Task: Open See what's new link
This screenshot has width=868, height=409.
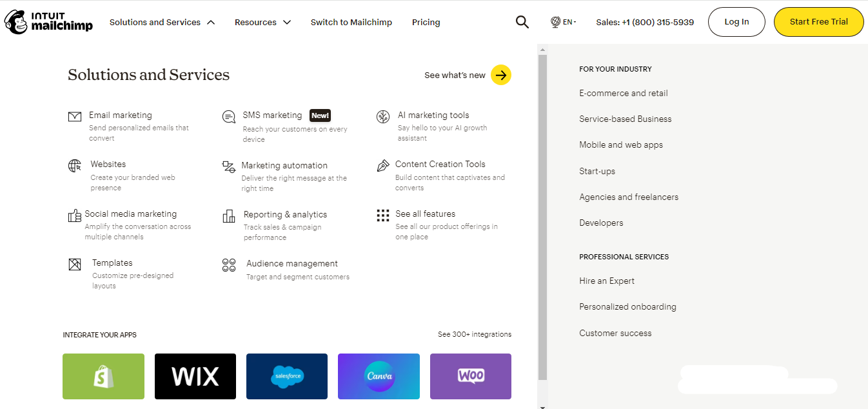Action: 455,75
